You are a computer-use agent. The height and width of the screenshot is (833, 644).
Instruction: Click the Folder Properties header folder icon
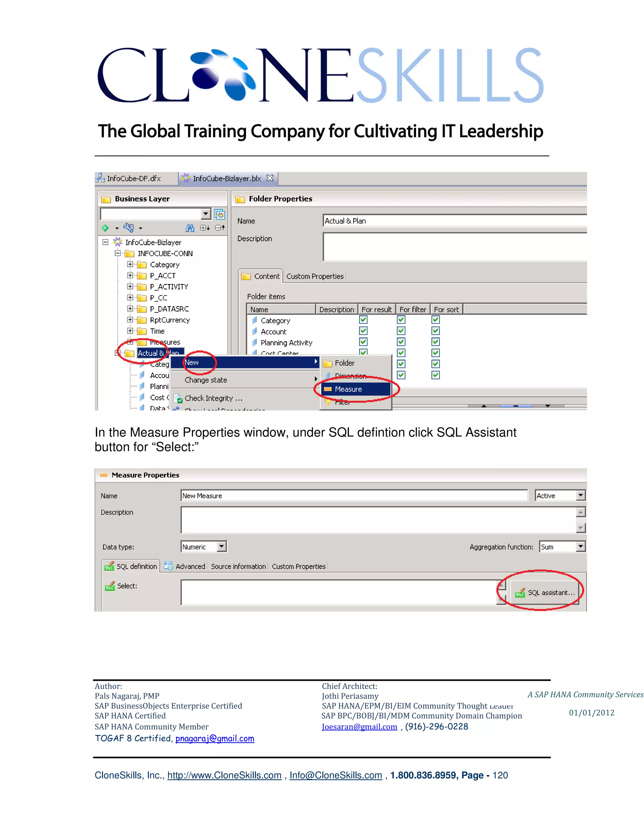tap(240, 199)
